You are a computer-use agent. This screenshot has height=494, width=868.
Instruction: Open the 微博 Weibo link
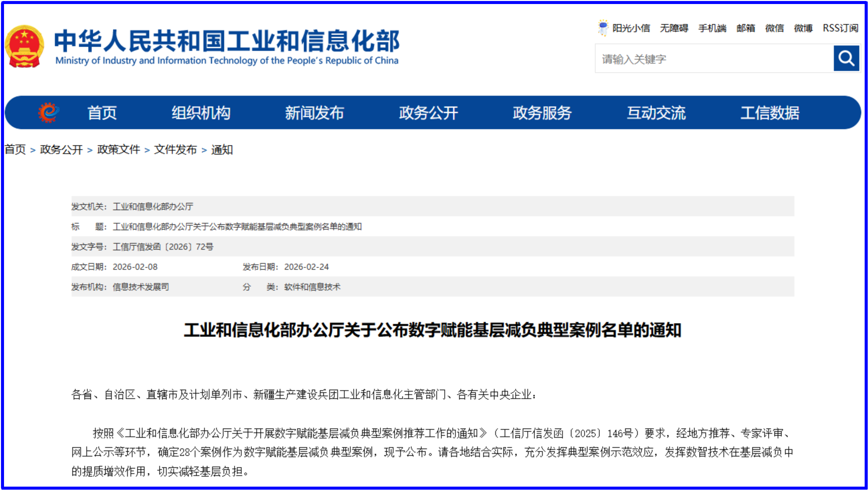pos(803,29)
